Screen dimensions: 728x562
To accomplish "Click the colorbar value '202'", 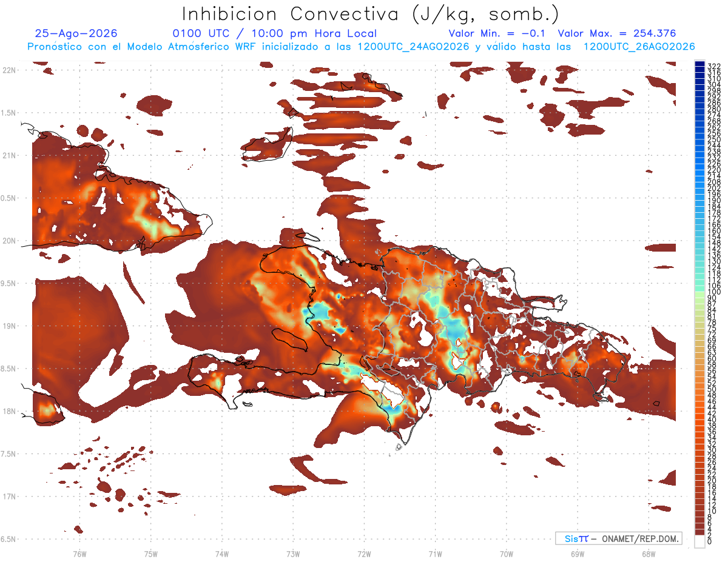I will coord(714,189).
